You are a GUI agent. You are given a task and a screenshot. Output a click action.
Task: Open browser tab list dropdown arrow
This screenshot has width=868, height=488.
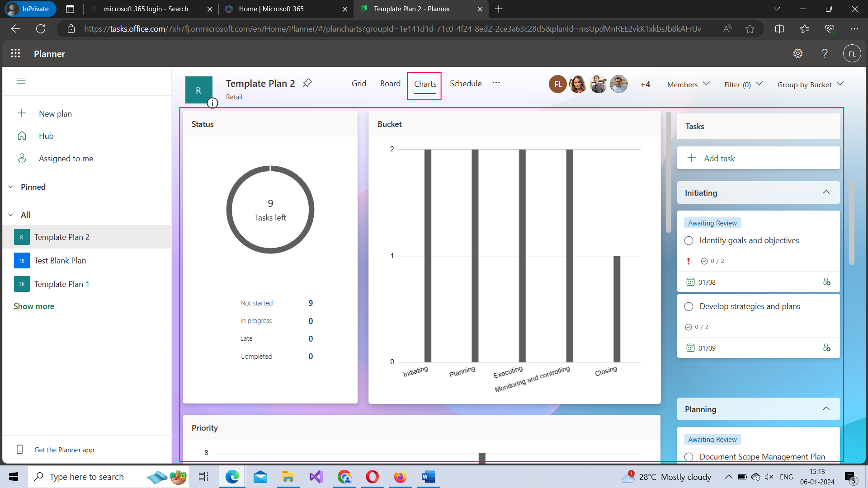point(777,9)
